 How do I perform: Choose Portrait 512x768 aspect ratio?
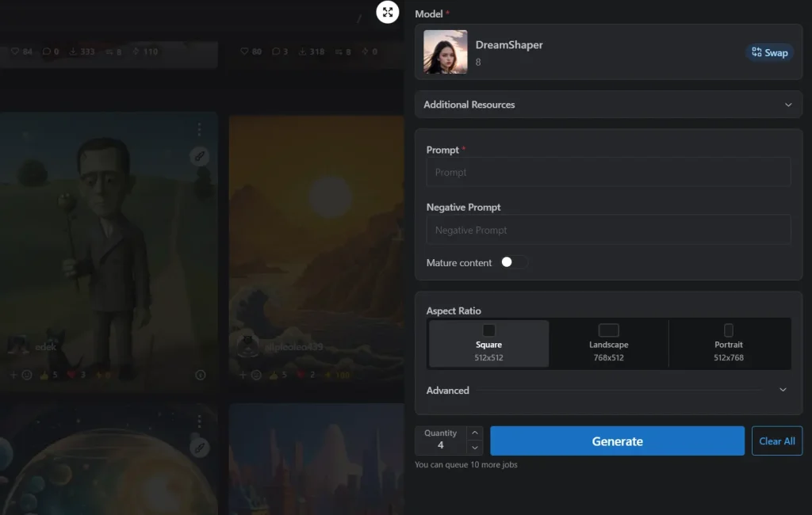(x=729, y=344)
